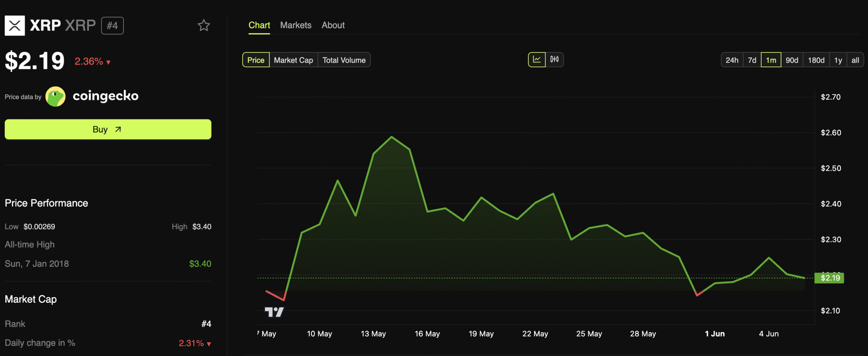Click the chart peak near 13 May

[x=392, y=137]
